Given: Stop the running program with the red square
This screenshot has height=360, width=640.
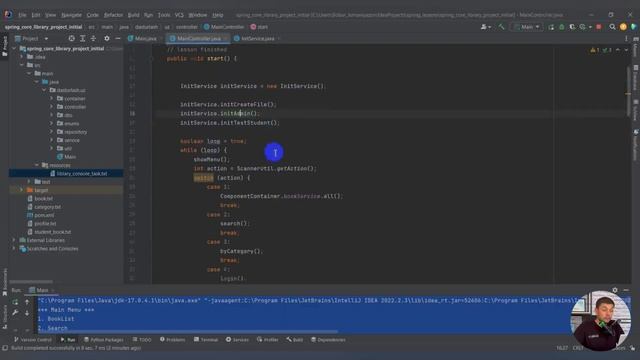Looking at the screenshot, I should [599, 27].
